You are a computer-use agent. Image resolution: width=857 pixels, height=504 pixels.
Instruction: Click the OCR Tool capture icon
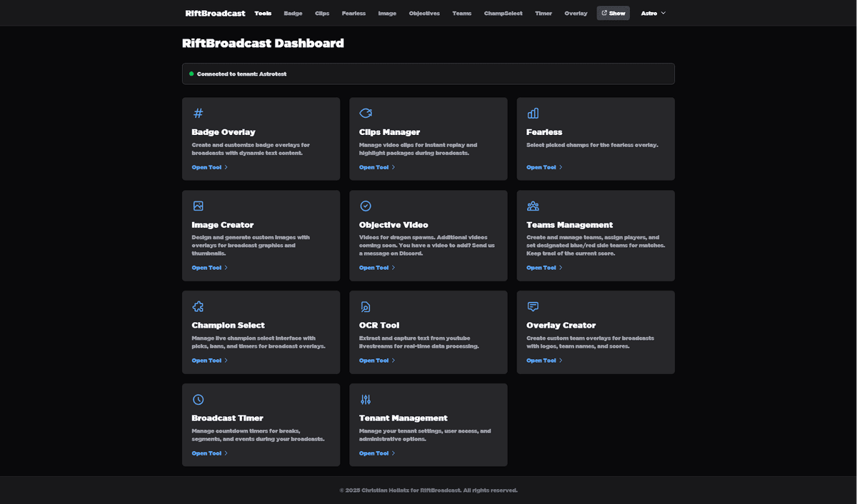point(365,306)
